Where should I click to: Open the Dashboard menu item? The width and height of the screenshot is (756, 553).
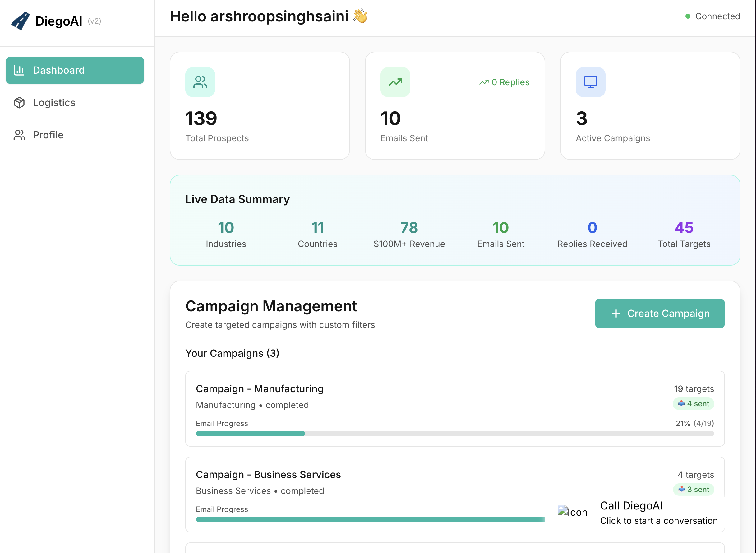coord(75,70)
